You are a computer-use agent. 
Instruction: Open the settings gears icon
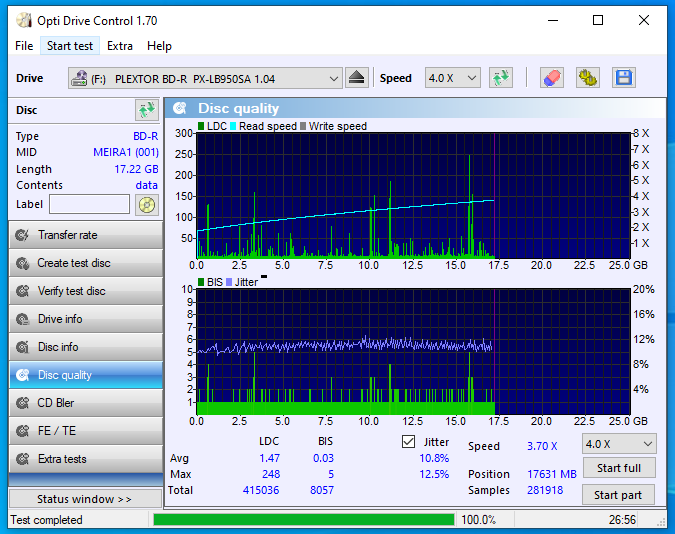click(x=588, y=78)
